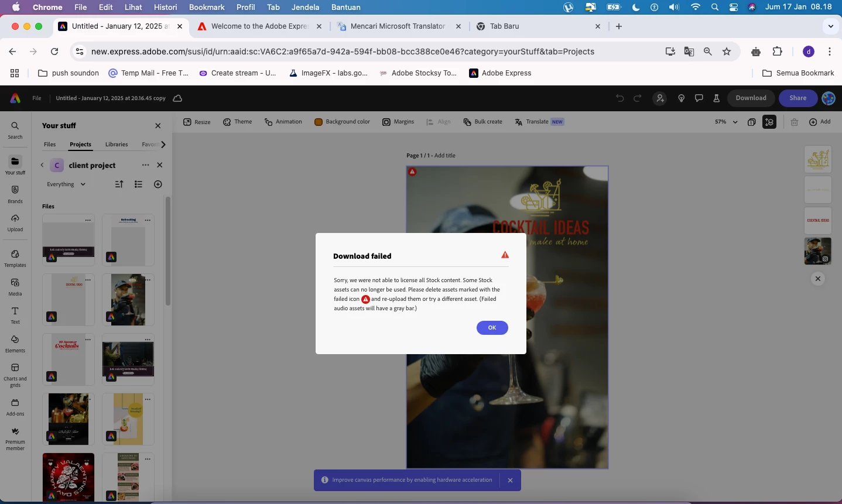Open the user profile avatar

point(829,98)
